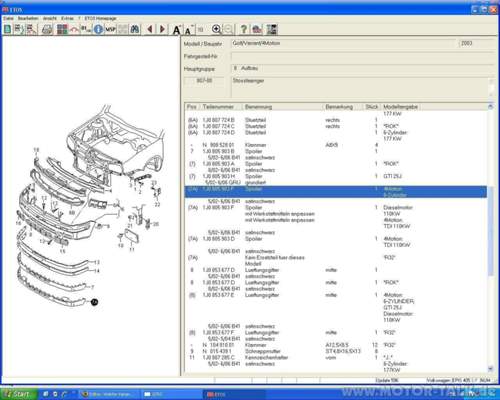Zoom in with the magnifier plus icon
This screenshot has width=500, height=400.
pos(216,29)
